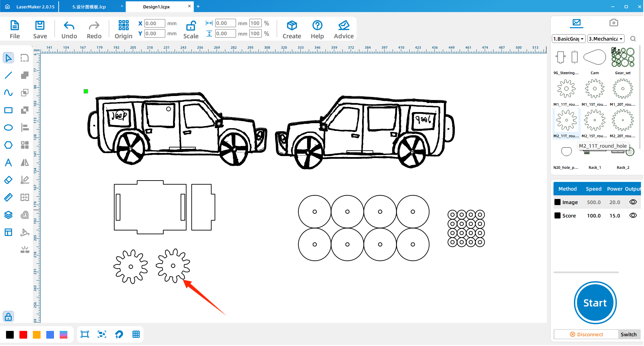The width and height of the screenshot is (644, 346).
Task: Click the align objects tool
Action: [x=25, y=128]
